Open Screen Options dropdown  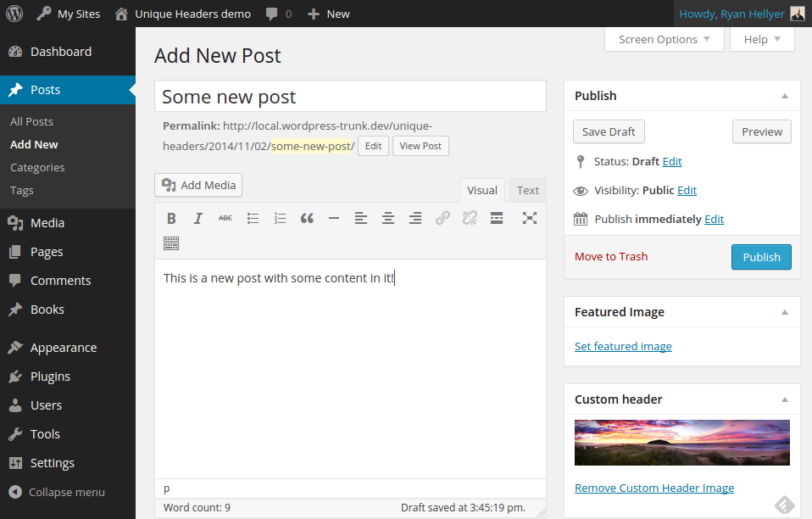pos(665,39)
